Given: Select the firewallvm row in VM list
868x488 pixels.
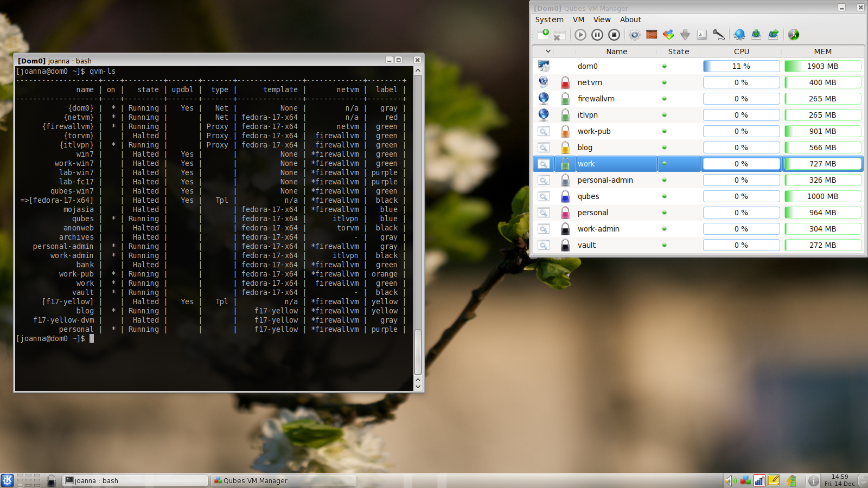Looking at the screenshot, I should [698, 99].
